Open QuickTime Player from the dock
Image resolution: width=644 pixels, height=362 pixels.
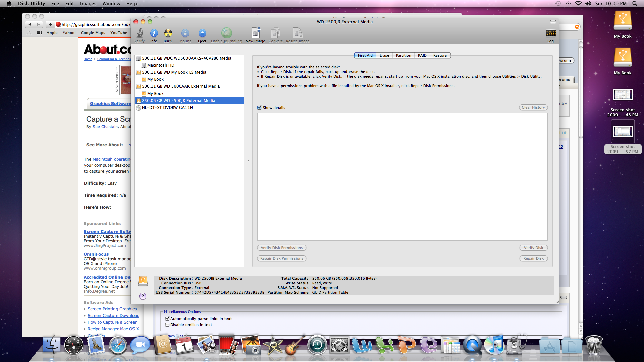pyautogui.click(x=472, y=345)
